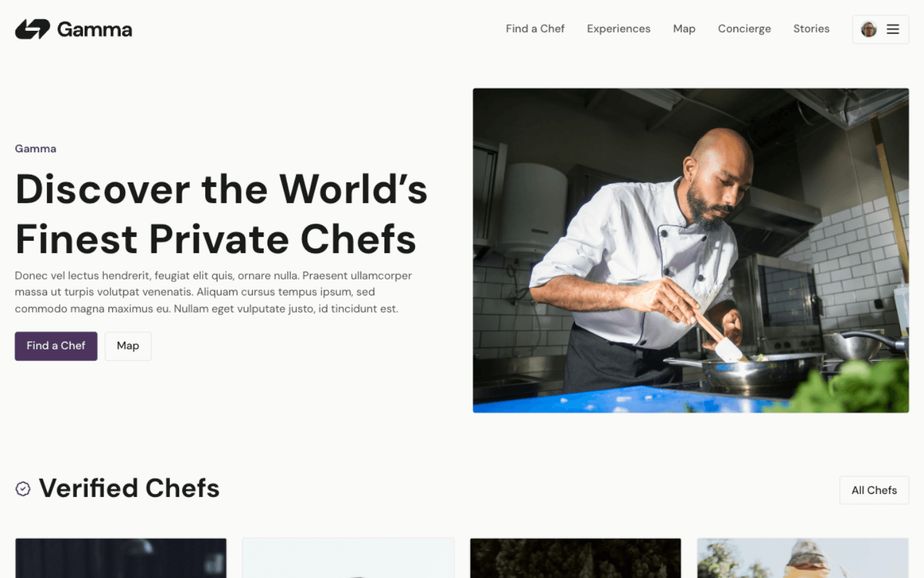Click the Gamma wordmark text in header
Viewport: 924px width, 578px height.
click(x=94, y=30)
